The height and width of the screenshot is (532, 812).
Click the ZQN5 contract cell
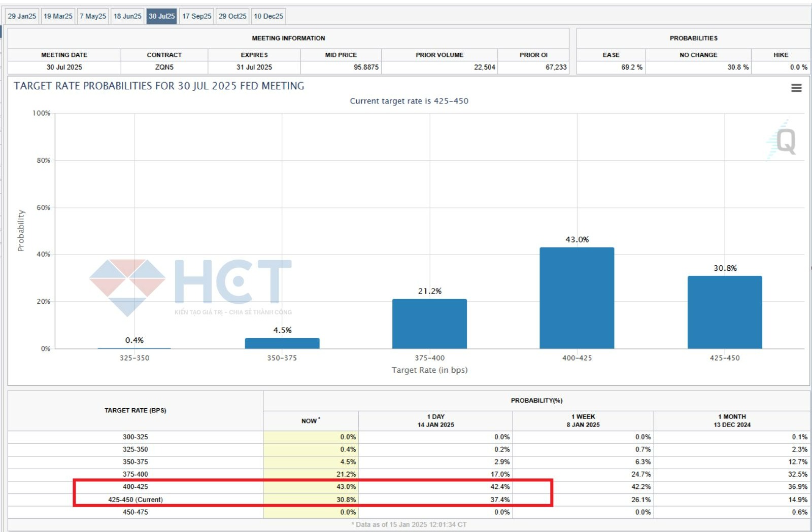(x=164, y=67)
